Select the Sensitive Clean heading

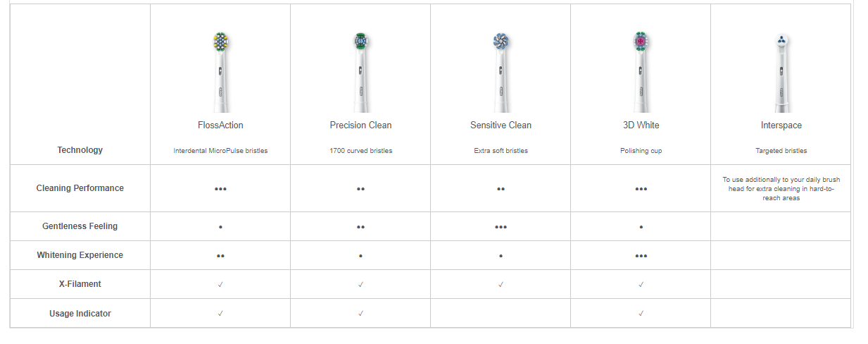501,125
